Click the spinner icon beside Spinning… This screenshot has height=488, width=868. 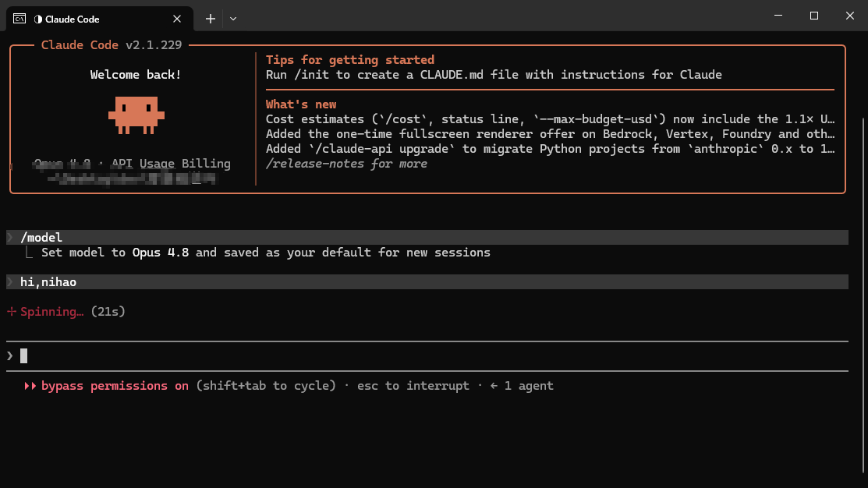click(12, 312)
